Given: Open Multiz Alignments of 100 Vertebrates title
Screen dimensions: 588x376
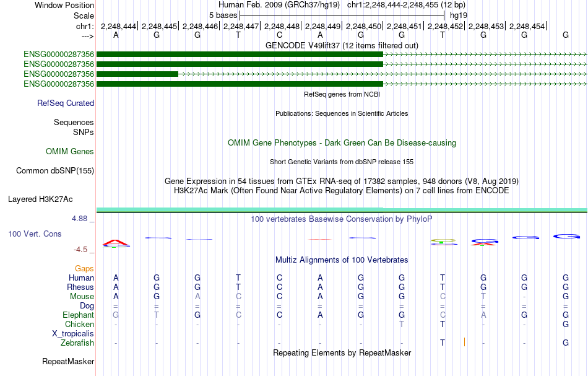Looking at the screenshot, I should [x=342, y=260].
